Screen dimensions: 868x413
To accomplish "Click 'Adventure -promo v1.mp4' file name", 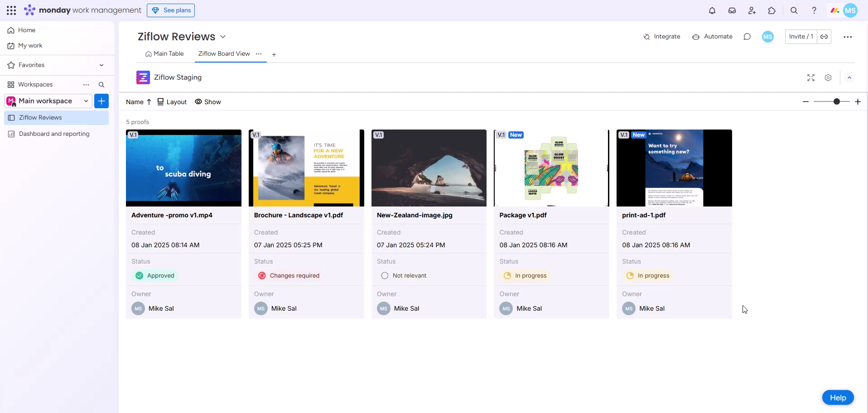I will click(172, 215).
